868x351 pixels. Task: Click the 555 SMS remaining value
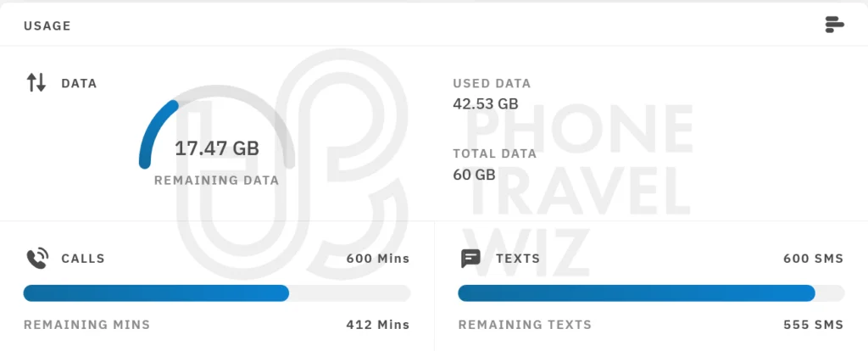click(813, 325)
